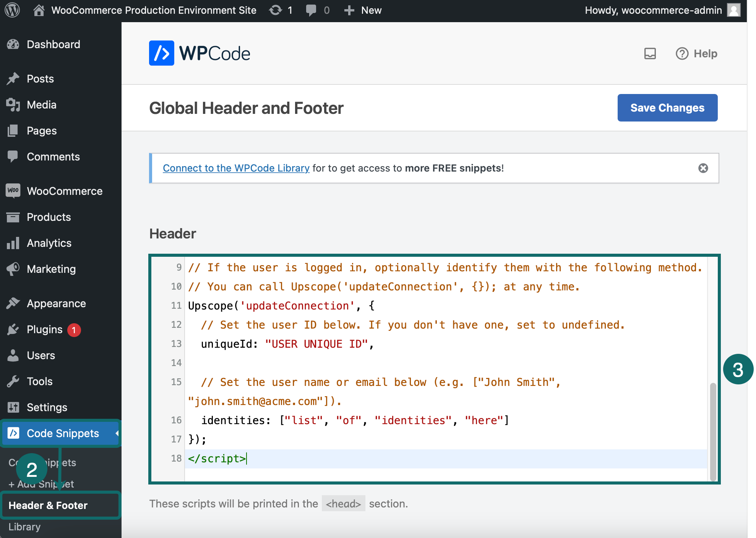This screenshot has height=538, width=756.
Task: Dismiss the WPCode Library notice
Action: coord(703,168)
